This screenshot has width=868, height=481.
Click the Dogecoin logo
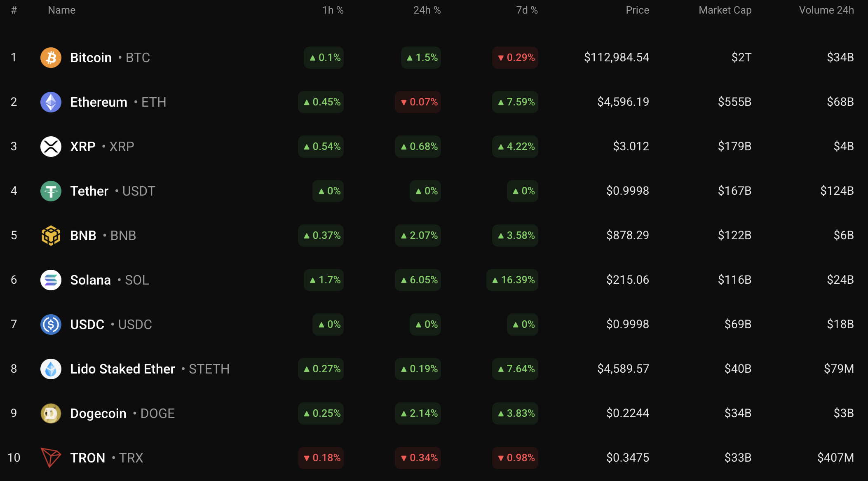click(51, 413)
